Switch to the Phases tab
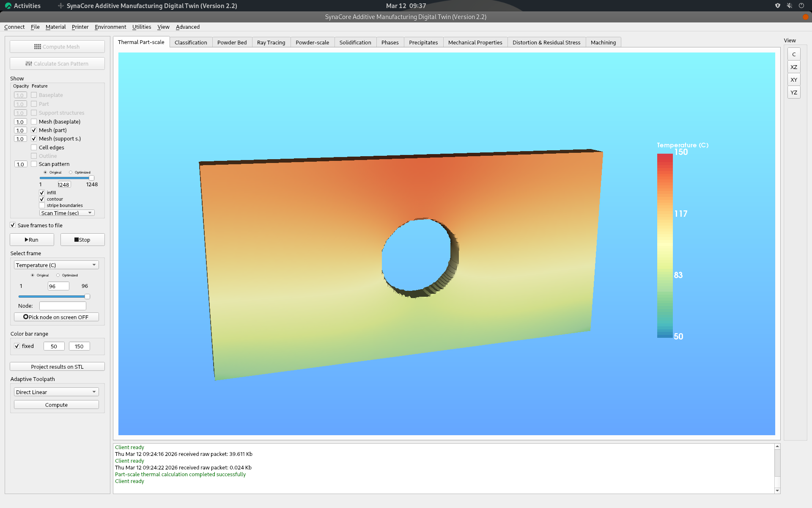 [390, 42]
